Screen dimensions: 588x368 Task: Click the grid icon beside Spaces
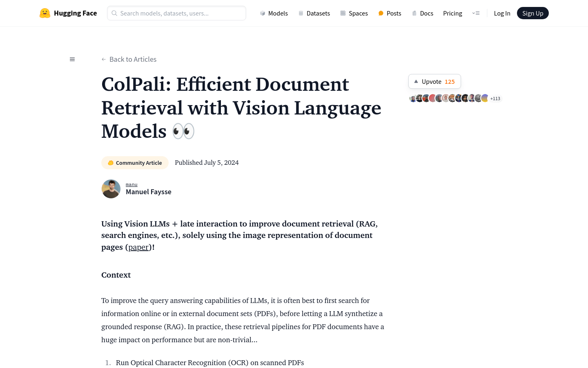(343, 13)
